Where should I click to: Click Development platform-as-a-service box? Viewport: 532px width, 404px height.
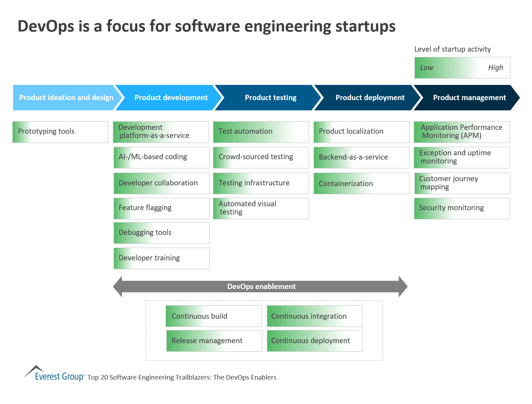pos(161,132)
